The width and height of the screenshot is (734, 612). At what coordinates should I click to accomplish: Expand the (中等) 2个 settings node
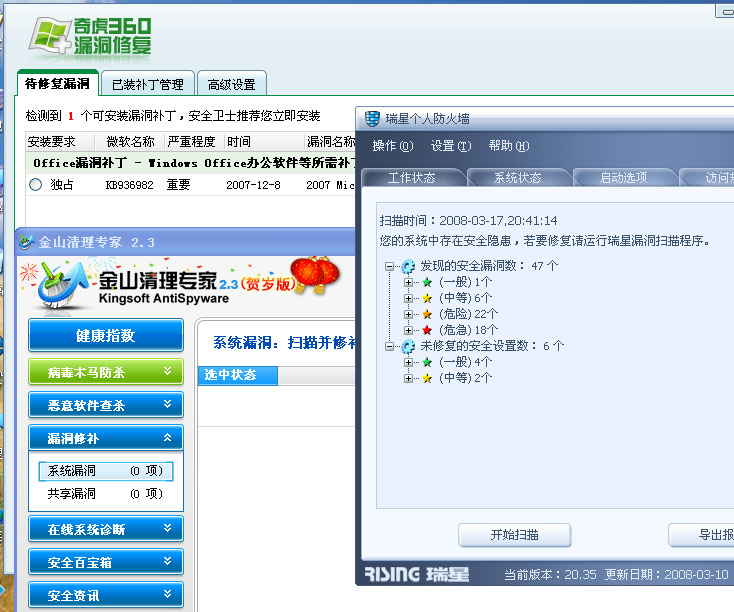[x=408, y=378]
